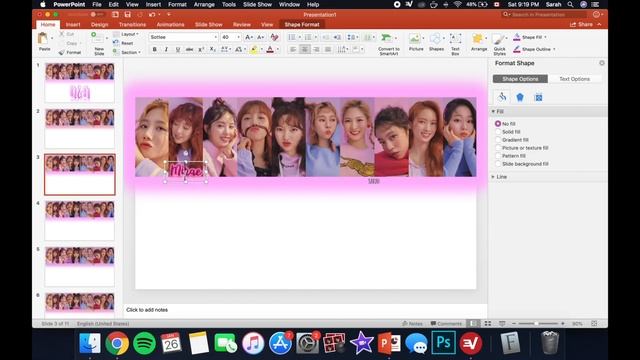Apply superscript formatting
Viewport: 640px width, 360px height.
point(201,49)
